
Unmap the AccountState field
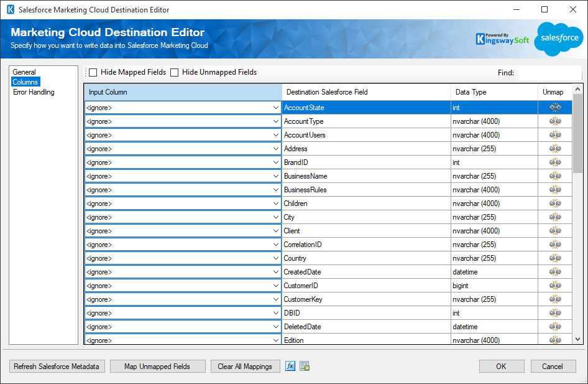pyautogui.click(x=555, y=107)
